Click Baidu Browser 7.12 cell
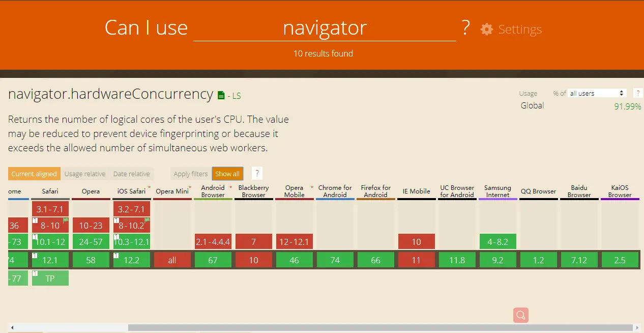The image size is (644, 333). [x=579, y=260]
